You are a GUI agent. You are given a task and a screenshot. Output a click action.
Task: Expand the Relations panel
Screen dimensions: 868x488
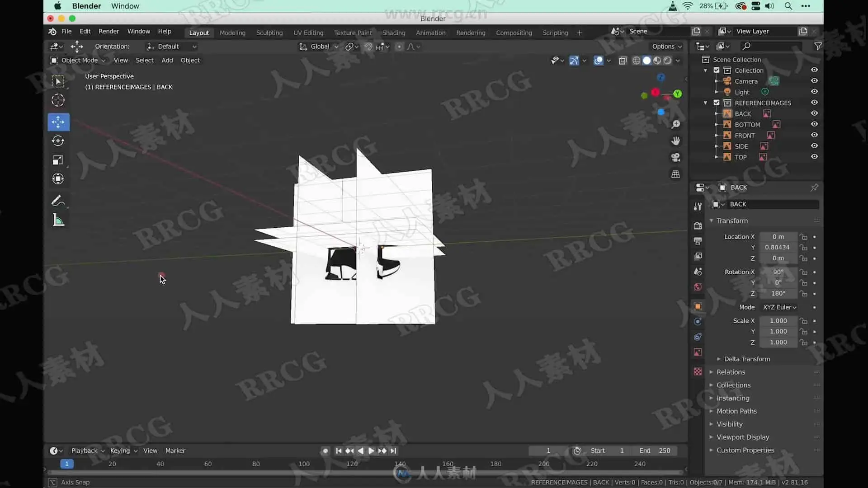[731, 372]
